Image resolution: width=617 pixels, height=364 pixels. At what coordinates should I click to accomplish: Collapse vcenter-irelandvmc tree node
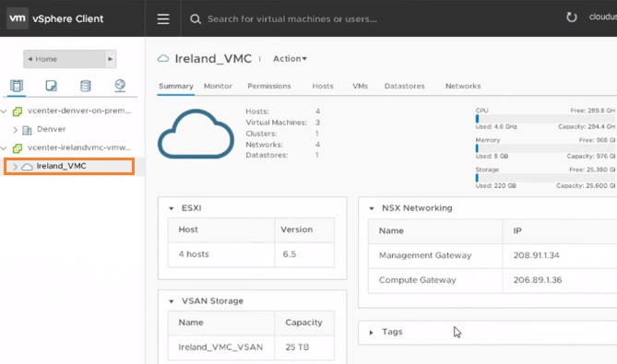click(4, 148)
